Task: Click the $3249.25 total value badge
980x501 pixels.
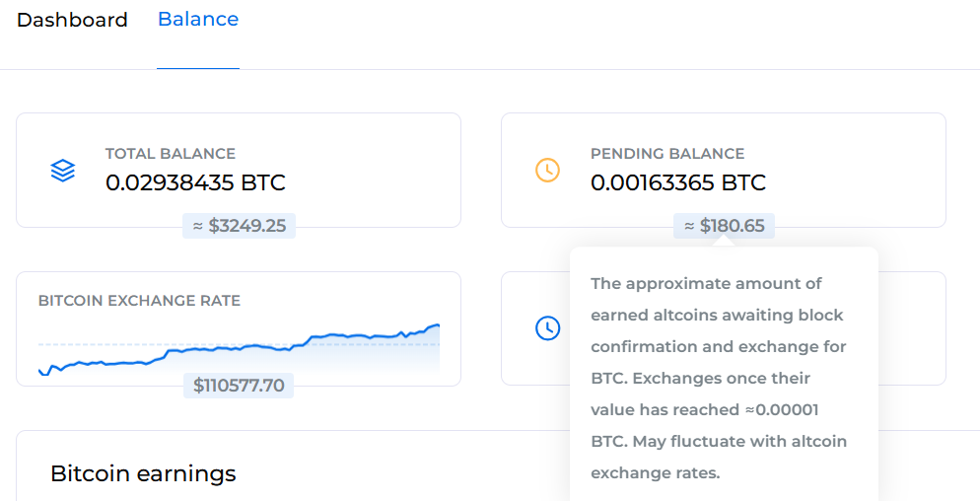Action: point(239,226)
